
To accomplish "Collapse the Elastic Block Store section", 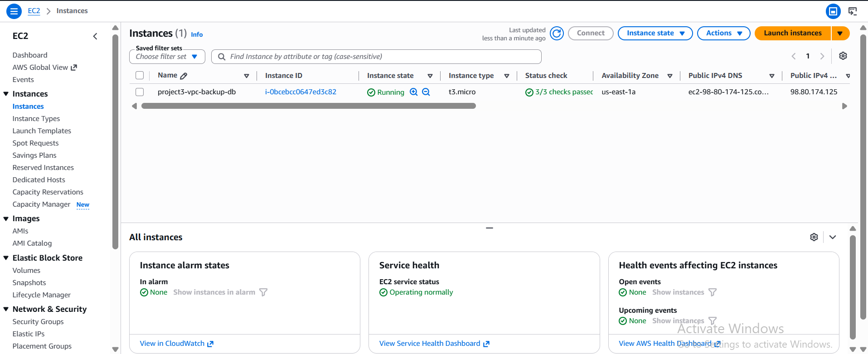I will (x=6, y=258).
